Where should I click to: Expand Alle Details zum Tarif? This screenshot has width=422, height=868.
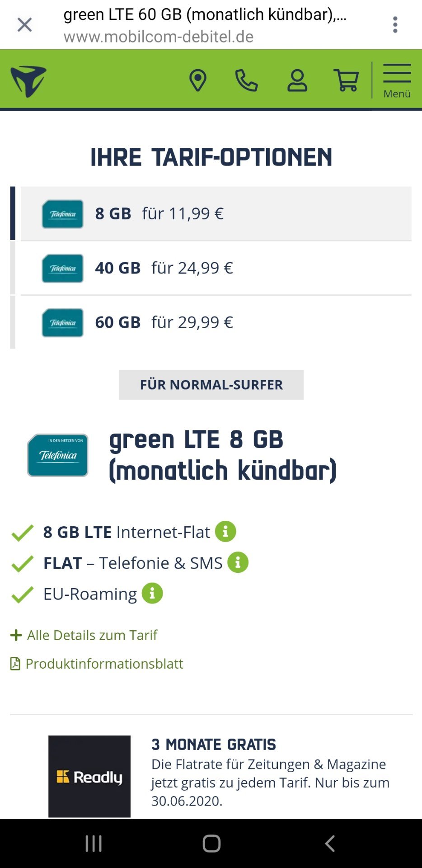(84, 635)
